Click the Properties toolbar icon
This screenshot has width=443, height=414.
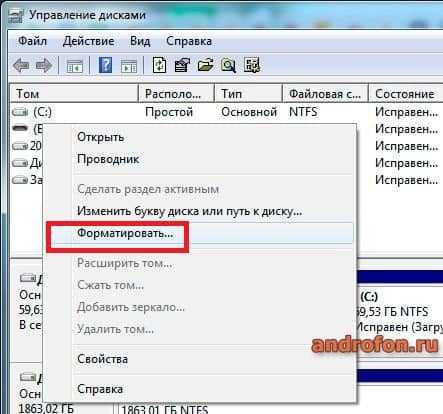click(182, 65)
